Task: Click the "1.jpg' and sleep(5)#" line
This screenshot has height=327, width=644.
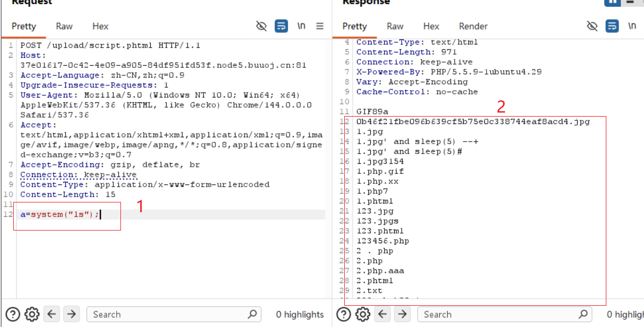Action: coord(409,152)
